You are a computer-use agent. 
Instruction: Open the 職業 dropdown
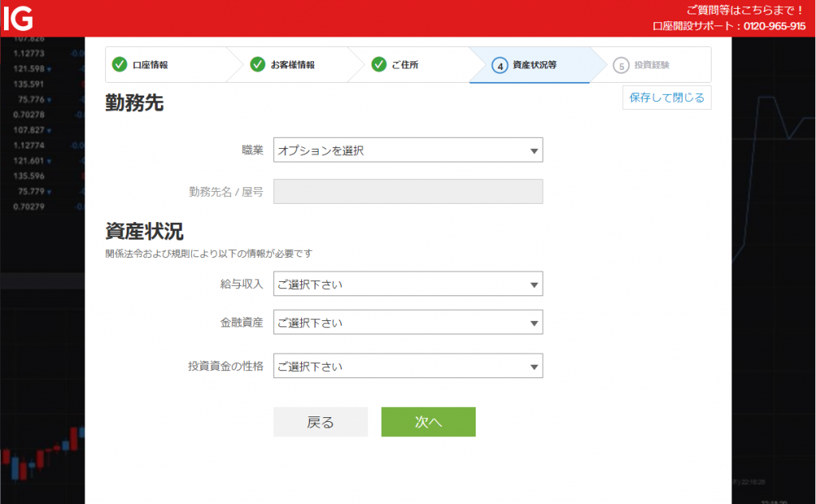(408, 150)
